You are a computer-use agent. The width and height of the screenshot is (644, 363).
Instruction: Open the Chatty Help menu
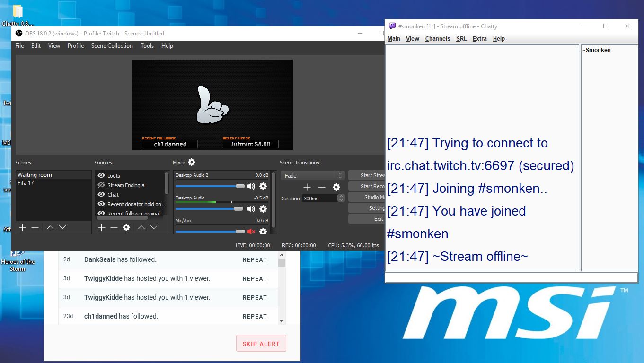499,39
